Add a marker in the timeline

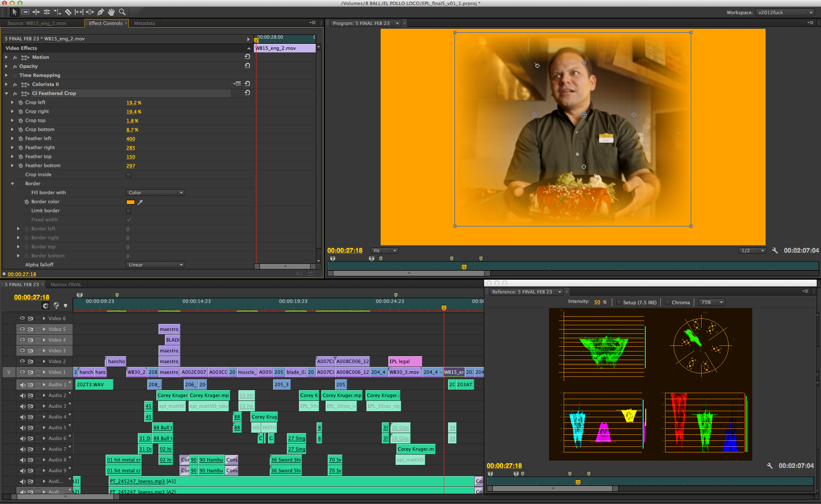pos(65,305)
